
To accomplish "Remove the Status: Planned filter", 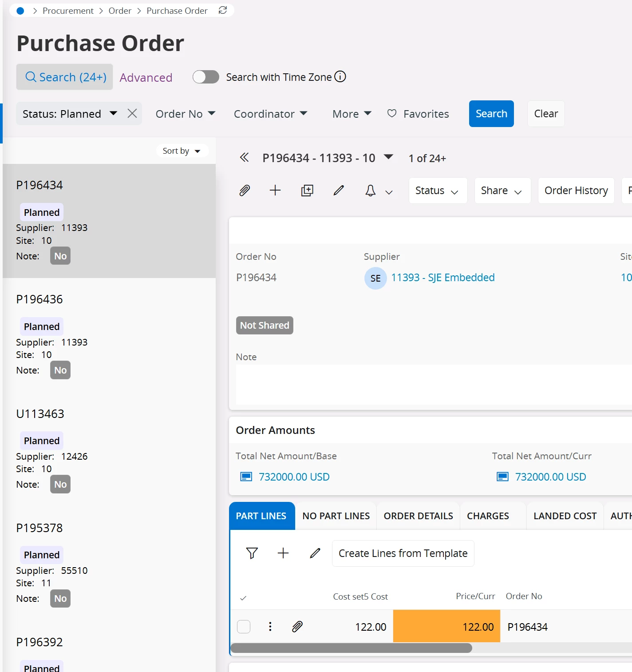I will [132, 114].
